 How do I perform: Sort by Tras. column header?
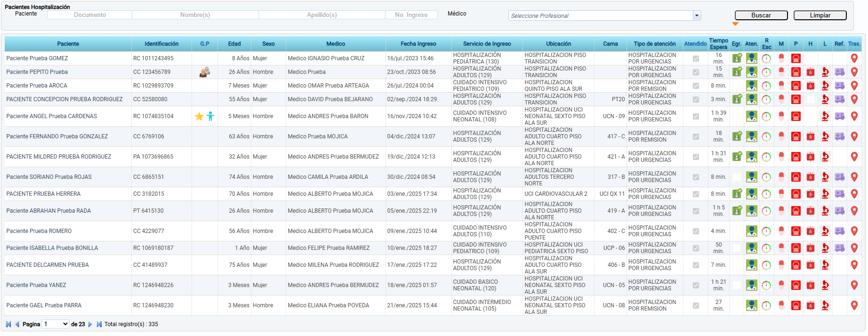854,44
